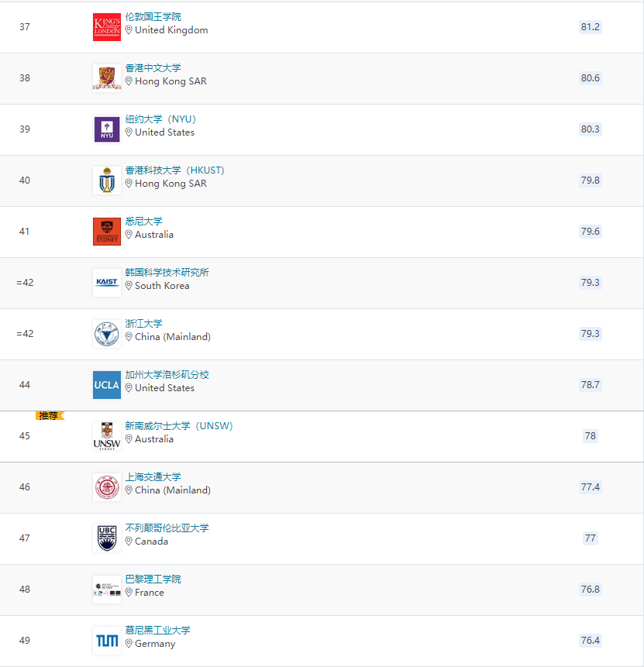Click 上海交通大学 name link

(x=153, y=477)
